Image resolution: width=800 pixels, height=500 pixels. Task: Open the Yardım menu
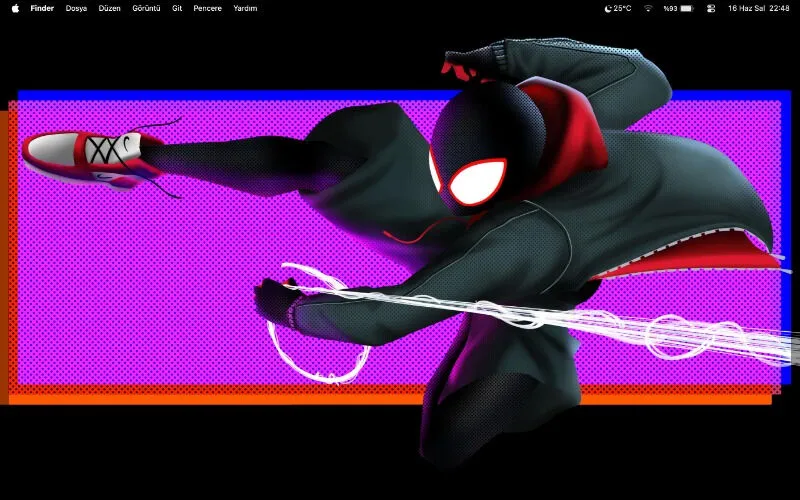(x=245, y=8)
